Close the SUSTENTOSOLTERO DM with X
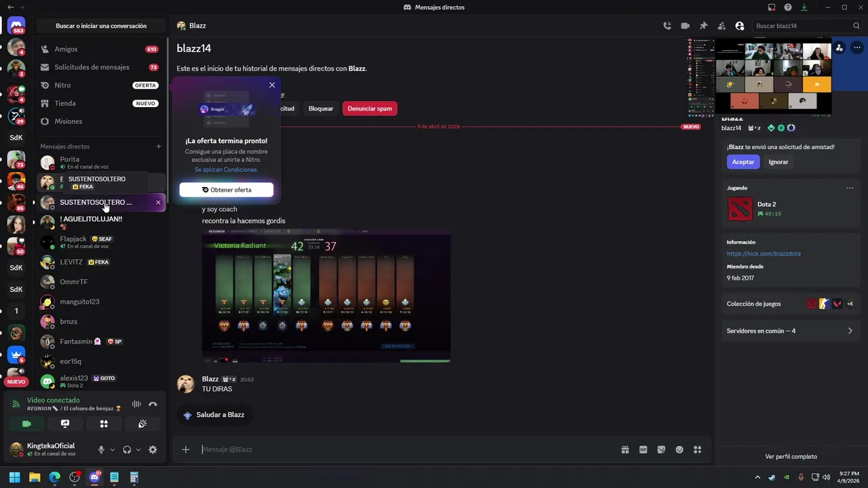The height and width of the screenshot is (488, 868). 158,202
